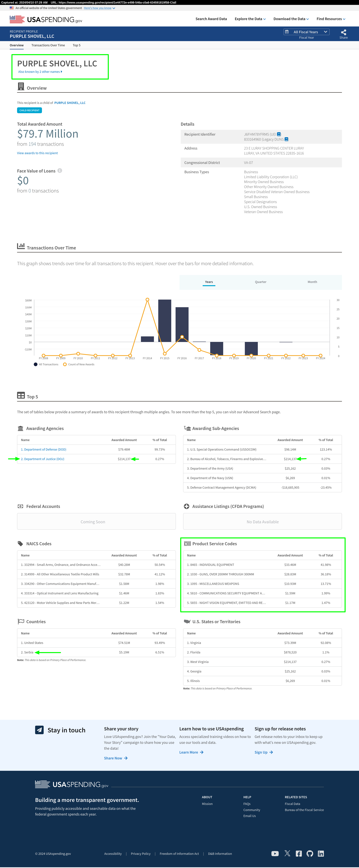Select the Quarter chart view tab
The width and height of the screenshot is (359, 868).
pyautogui.click(x=261, y=282)
